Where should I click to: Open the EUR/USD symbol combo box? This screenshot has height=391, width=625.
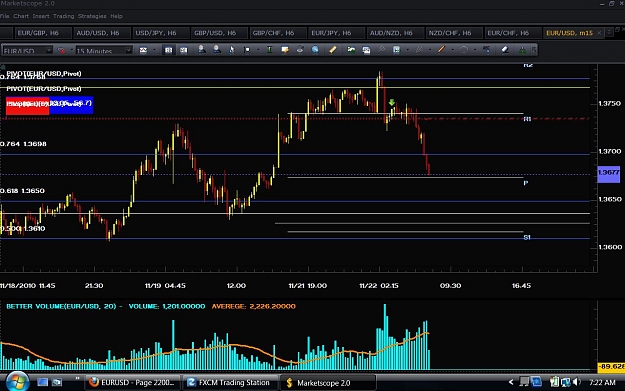click(x=27, y=50)
